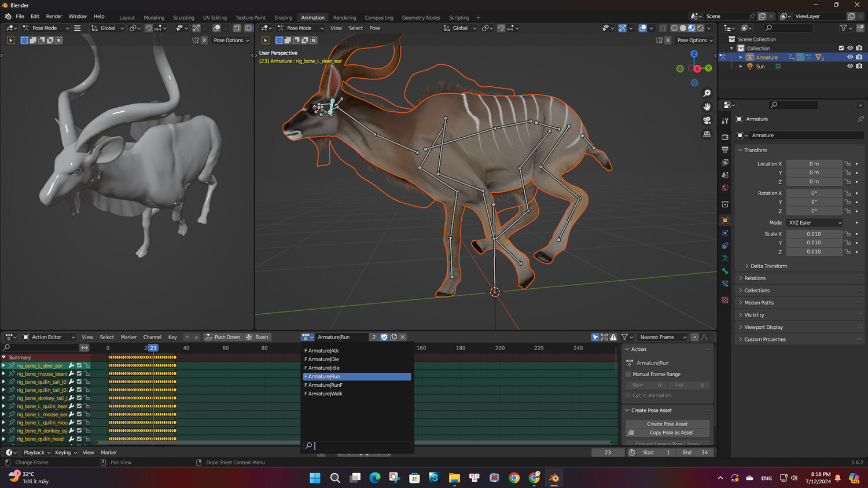Viewport: 868px width, 488px height.
Task: Switch to the Sculpting workspace tab
Action: pyautogui.click(x=183, y=17)
